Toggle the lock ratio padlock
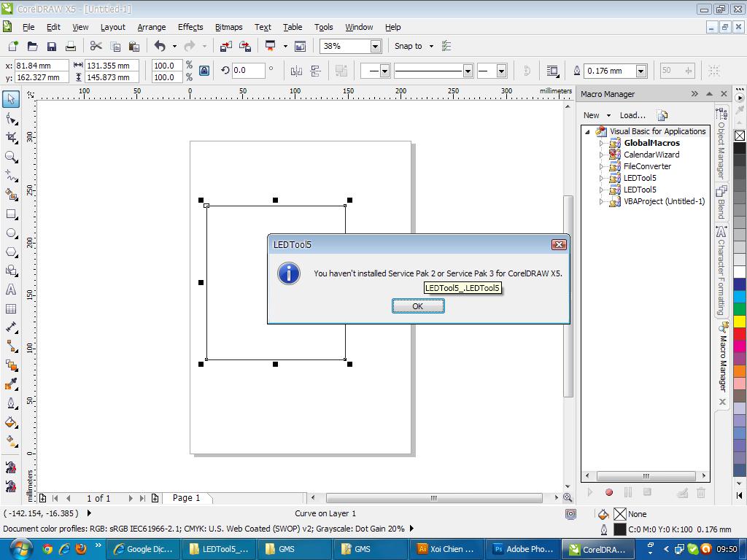 pos(204,71)
